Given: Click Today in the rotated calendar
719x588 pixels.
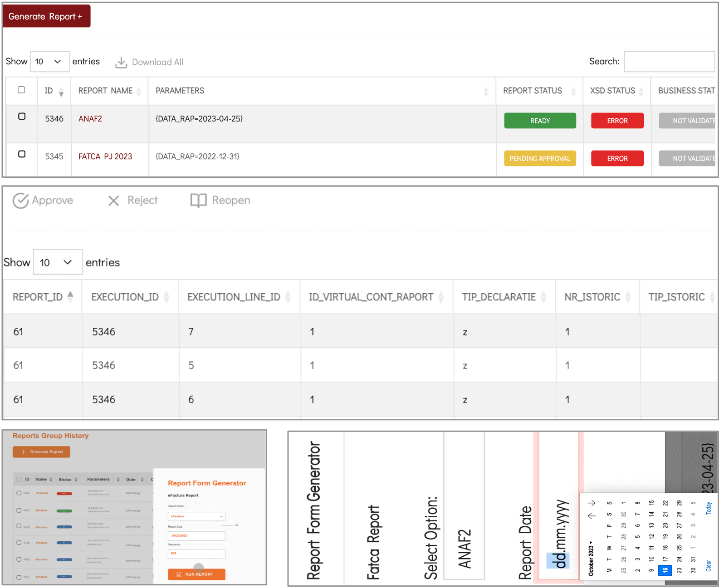Looking at the screenshot, I should point(709,508).
